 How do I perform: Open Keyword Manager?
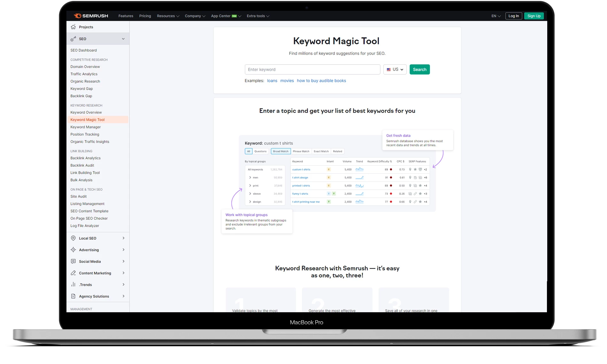[86, 127]
